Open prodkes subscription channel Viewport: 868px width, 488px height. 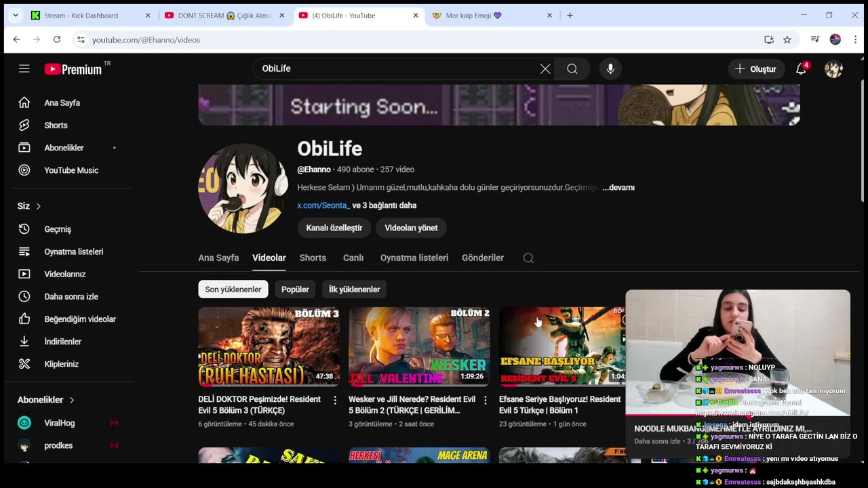[58, 445]
